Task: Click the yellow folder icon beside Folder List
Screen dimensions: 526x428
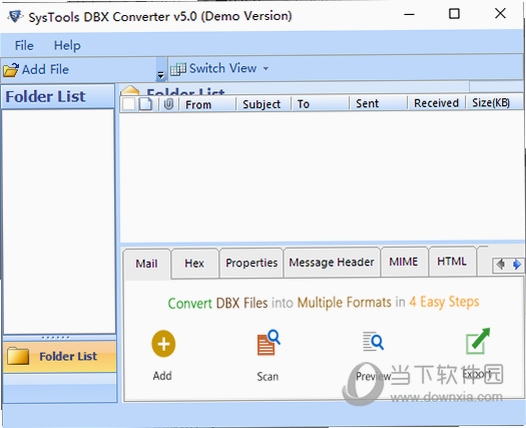Action: click(18, 356)
